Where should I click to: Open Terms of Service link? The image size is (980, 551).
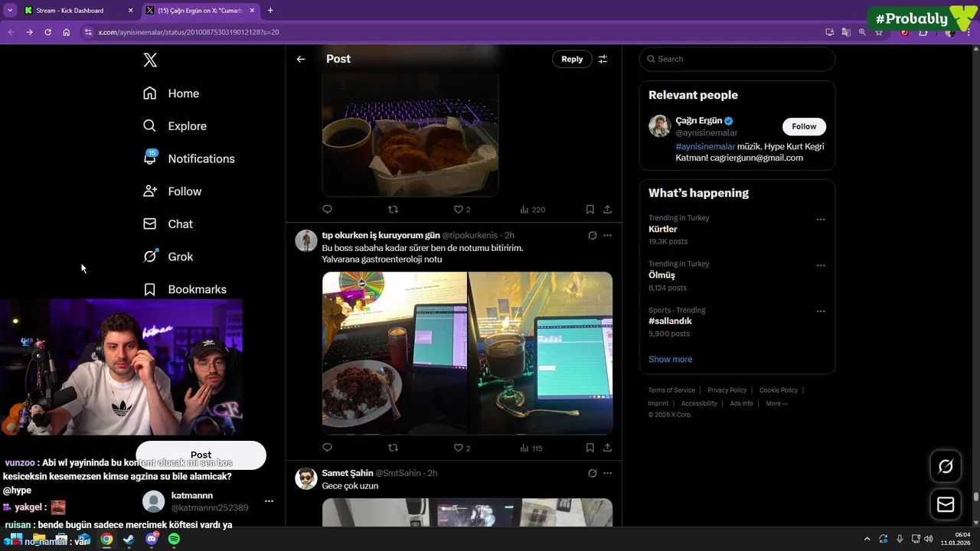pos(671,390)
